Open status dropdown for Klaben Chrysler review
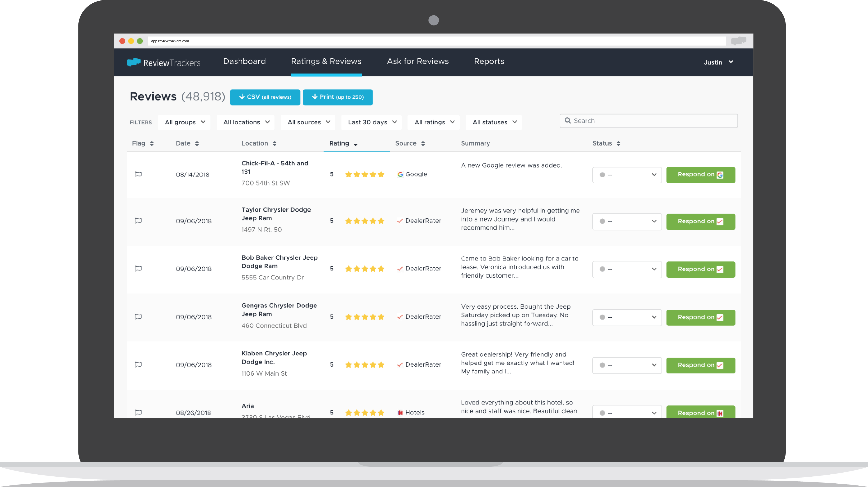Screen dimensions: 868x487 pos(627,365)
